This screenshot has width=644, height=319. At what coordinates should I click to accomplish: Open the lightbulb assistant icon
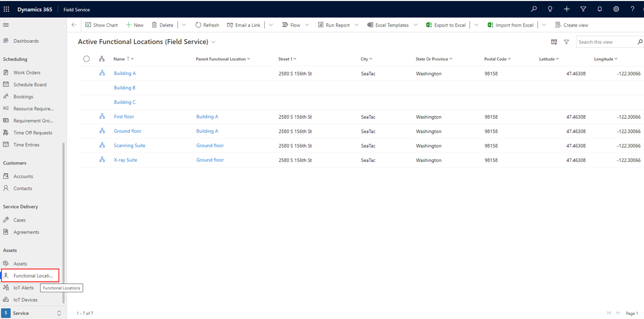click(550, 9)
